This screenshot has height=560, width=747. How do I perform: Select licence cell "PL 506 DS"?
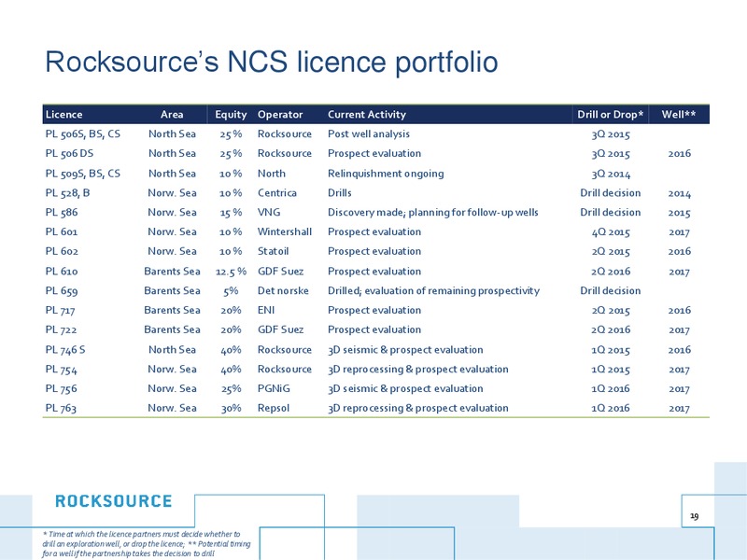(69, 153)
